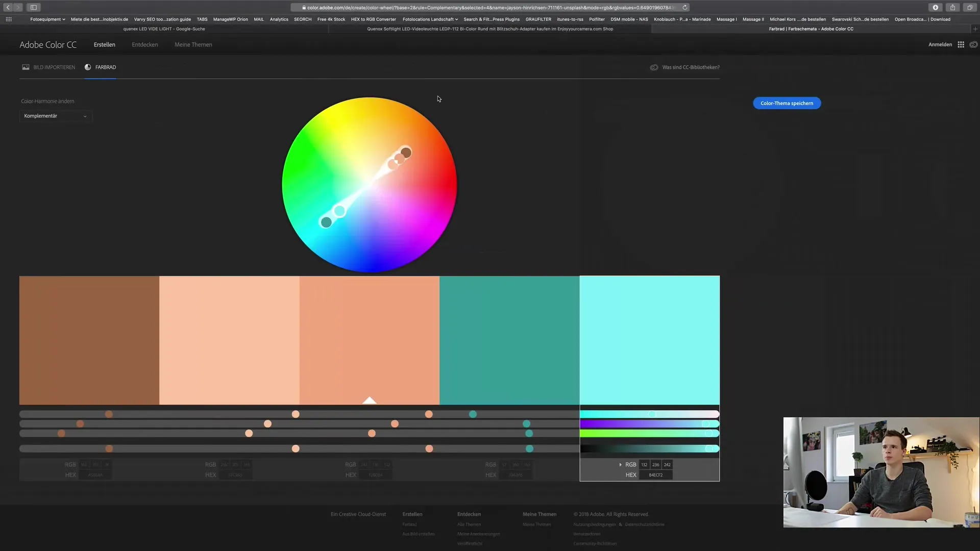Viewport: 980px width, 551px height.
Task: Open the Erstellen tab
Action: coord(105,45)
